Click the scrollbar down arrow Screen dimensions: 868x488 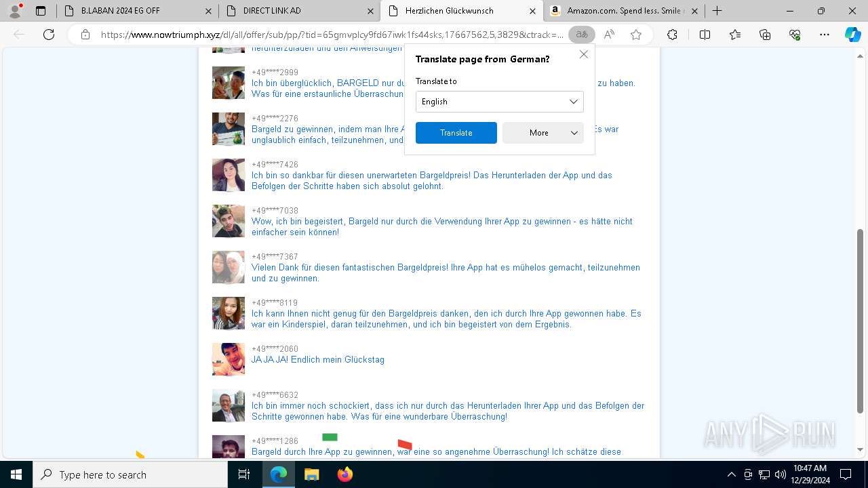861,449
